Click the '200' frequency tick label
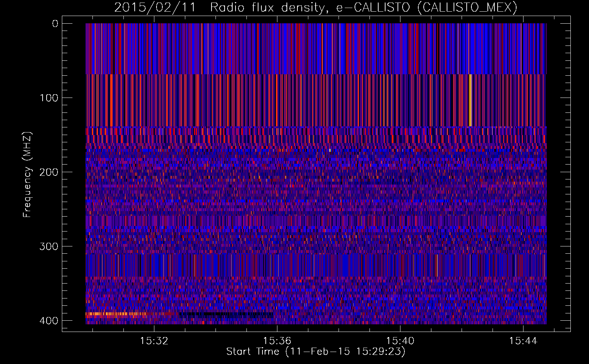 tap(49, 172)
